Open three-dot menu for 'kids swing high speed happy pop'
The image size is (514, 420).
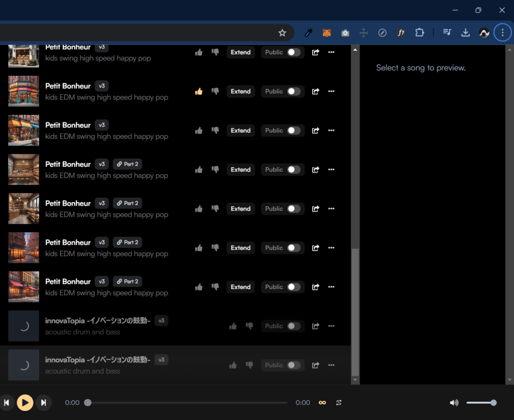coord(331,52)
